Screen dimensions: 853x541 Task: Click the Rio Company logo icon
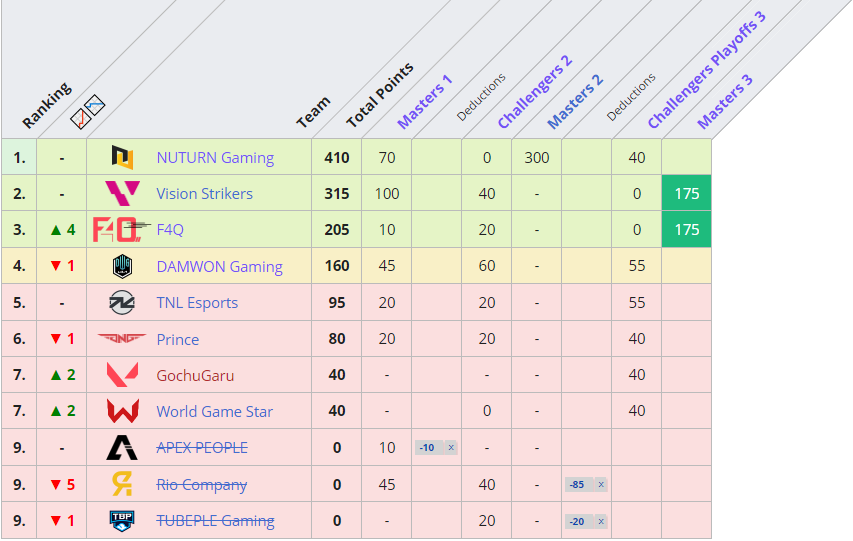click(x=122, y=484)
